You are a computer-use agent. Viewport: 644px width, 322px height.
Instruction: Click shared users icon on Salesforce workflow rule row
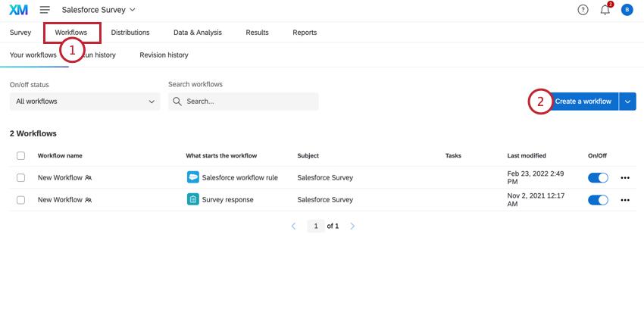pos(89,178)
